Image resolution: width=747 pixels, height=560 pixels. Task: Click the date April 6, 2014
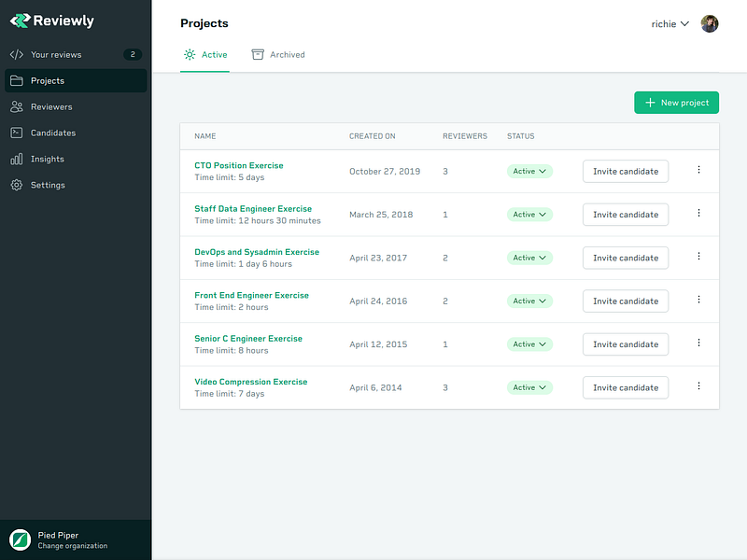[375, 387]
